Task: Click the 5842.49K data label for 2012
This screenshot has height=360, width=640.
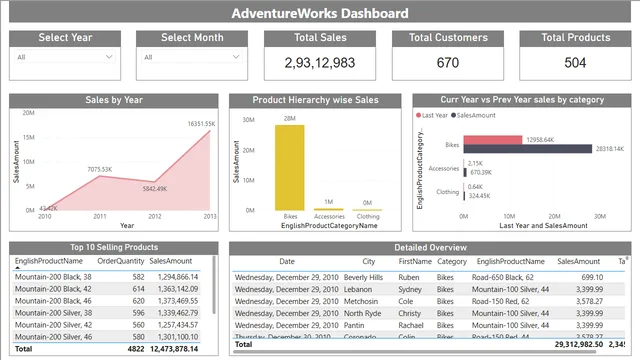Action: point(155,189)
